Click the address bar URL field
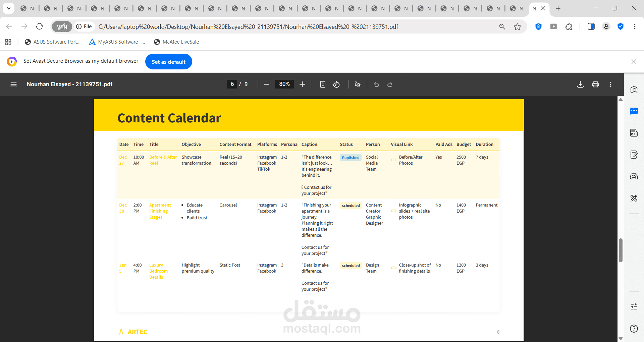 (248, 26)
